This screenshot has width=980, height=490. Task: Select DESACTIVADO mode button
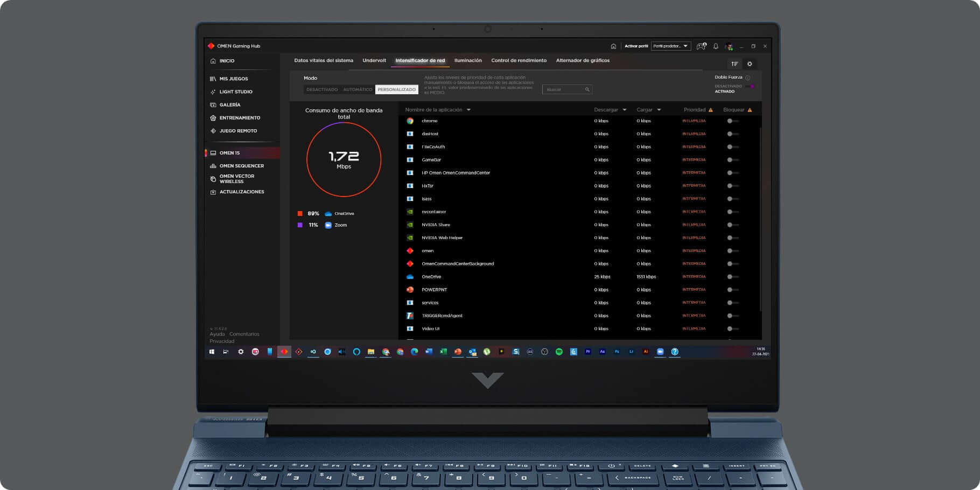click(x=322, y=89)
